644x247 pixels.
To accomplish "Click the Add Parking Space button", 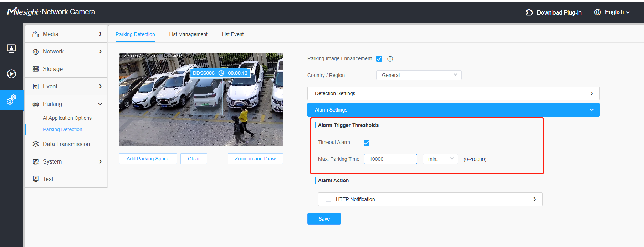I will (148, 159).
